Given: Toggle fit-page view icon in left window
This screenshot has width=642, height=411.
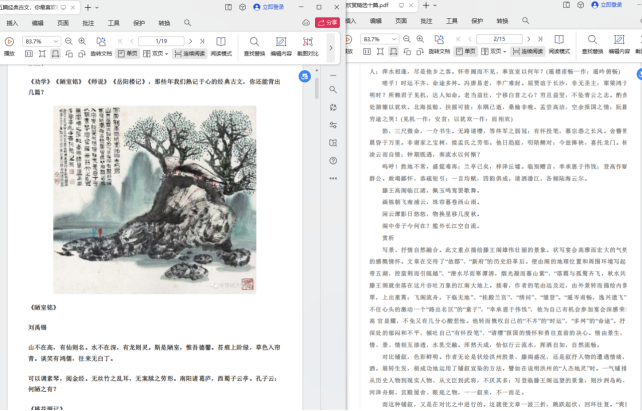Looking at the screenshot, I should coord(42,54).
